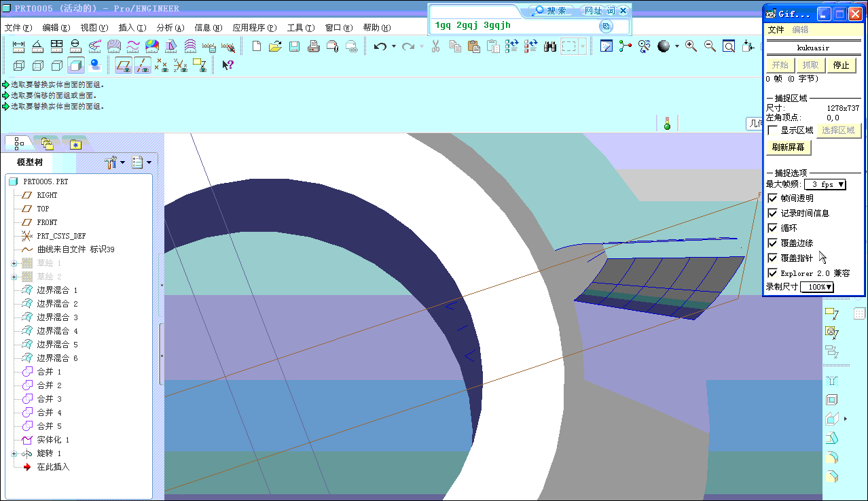Switch display to shaded mode
This screenshot has width=868, height=501.
[76, 65]
